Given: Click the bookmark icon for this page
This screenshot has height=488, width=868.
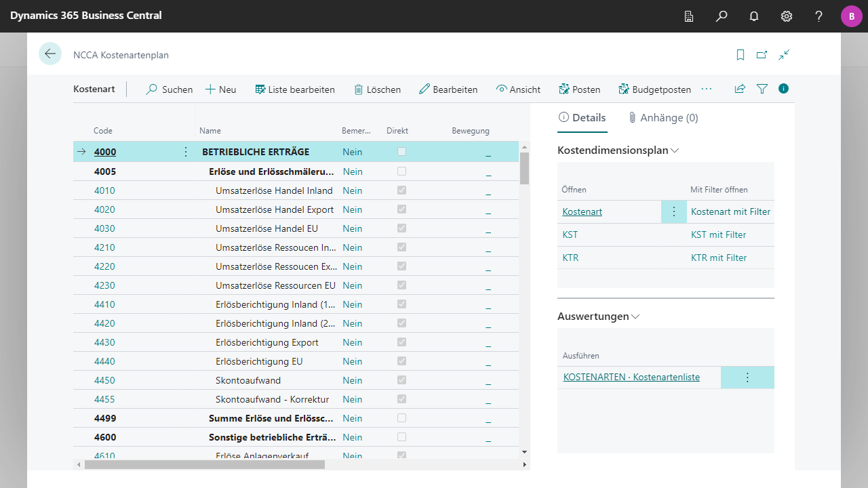Looking at the screenshot, I should click(x=741, y=55).
